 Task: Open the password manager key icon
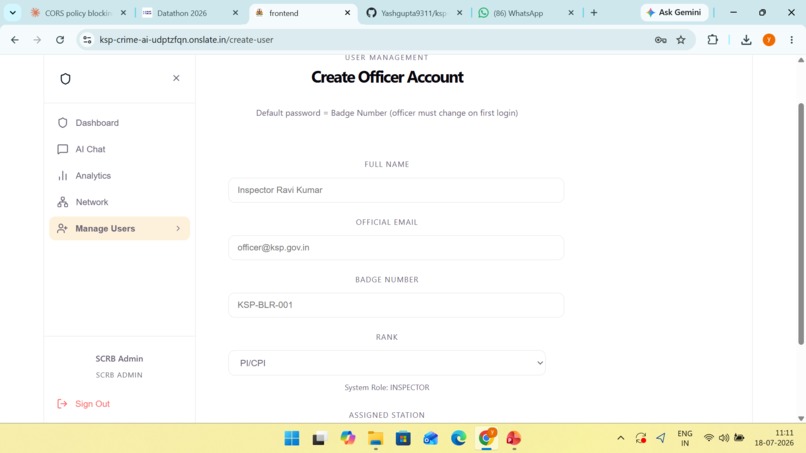pyautogui.click(x=661, y=40)
